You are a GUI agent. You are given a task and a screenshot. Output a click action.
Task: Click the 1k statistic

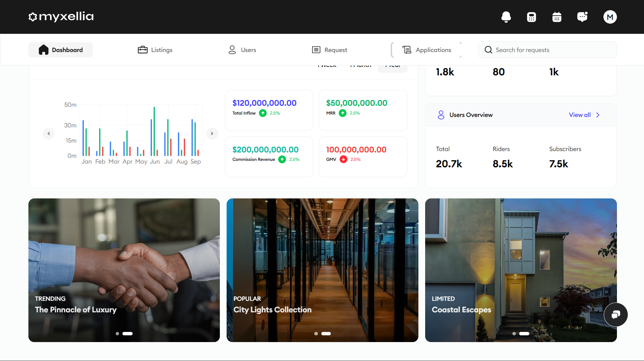click(554, 72)
